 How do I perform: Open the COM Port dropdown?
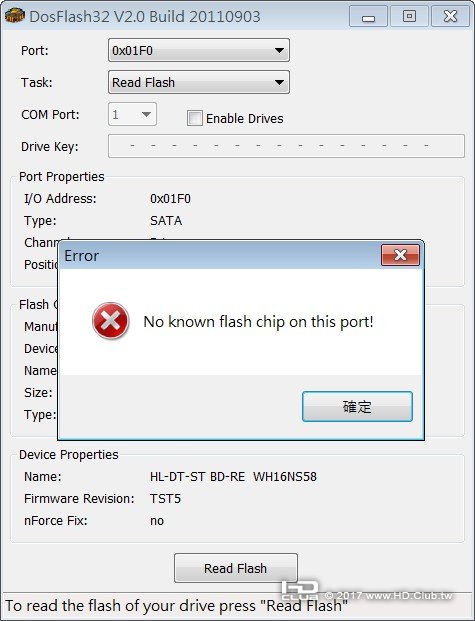(132, 114)
